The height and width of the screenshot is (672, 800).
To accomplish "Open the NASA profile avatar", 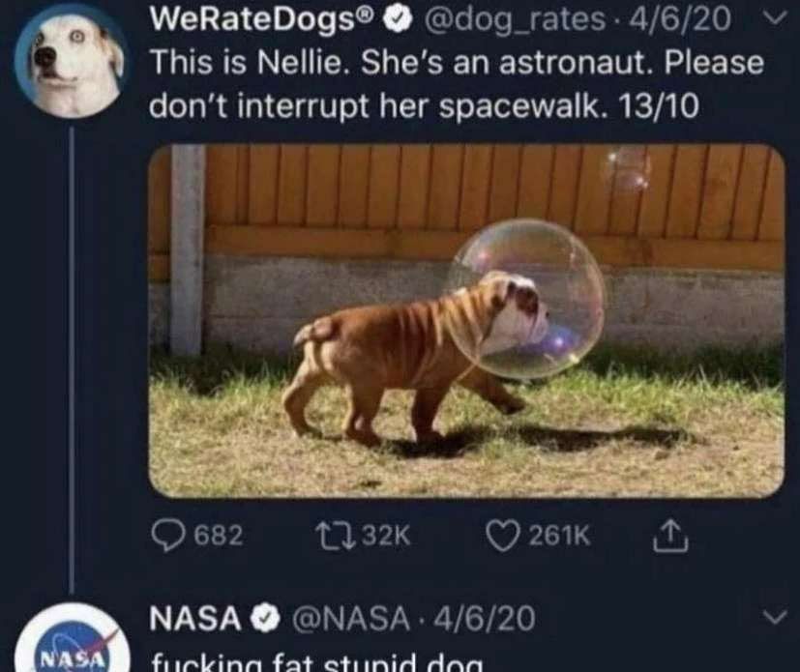I will 71,638.
